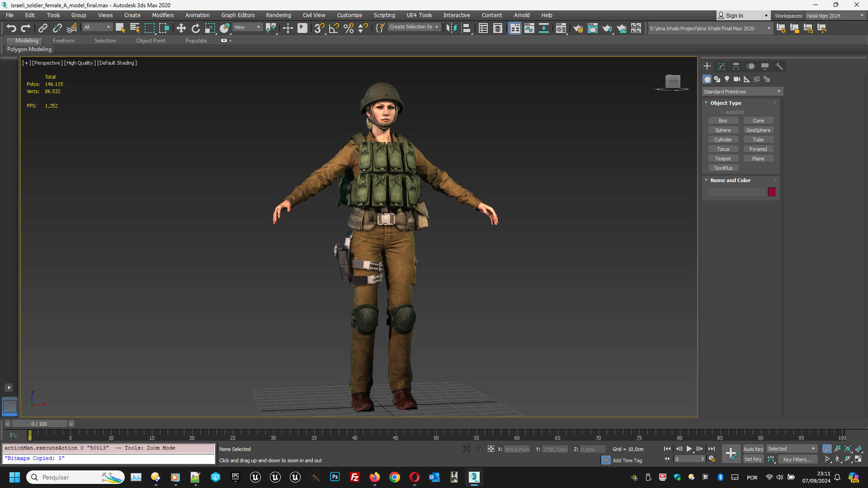The image size is (868, 488).
Task: Toggle Auto Key animation mode
Action: point(753,449)
